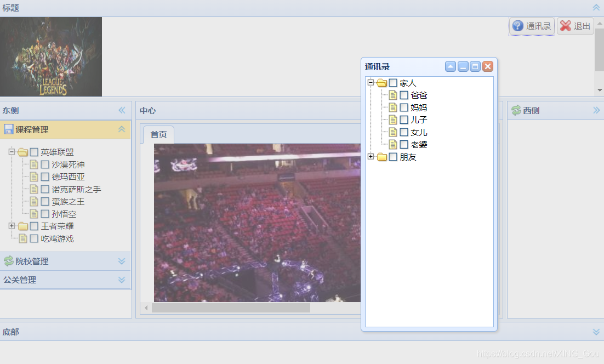Click the file icon beside 老婆
The height and width of the screenshot is (364, 604).
(x=393, y=144)
